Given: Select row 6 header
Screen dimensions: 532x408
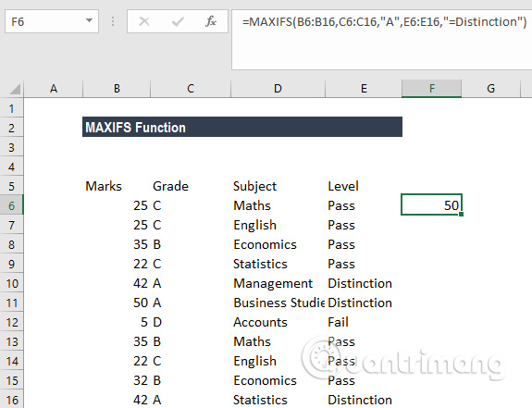Looking at the screenshot, I should [x=12, y=205].
